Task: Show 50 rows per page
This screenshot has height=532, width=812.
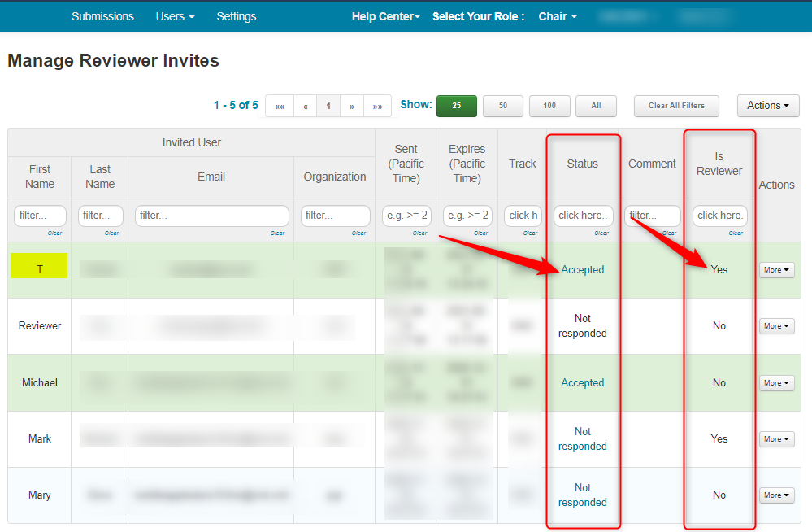Action: click(503, 106)
